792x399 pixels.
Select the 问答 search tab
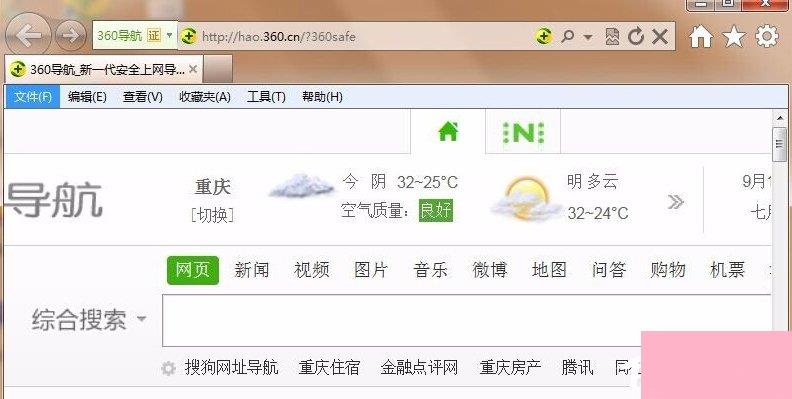[x=609, y=270]
